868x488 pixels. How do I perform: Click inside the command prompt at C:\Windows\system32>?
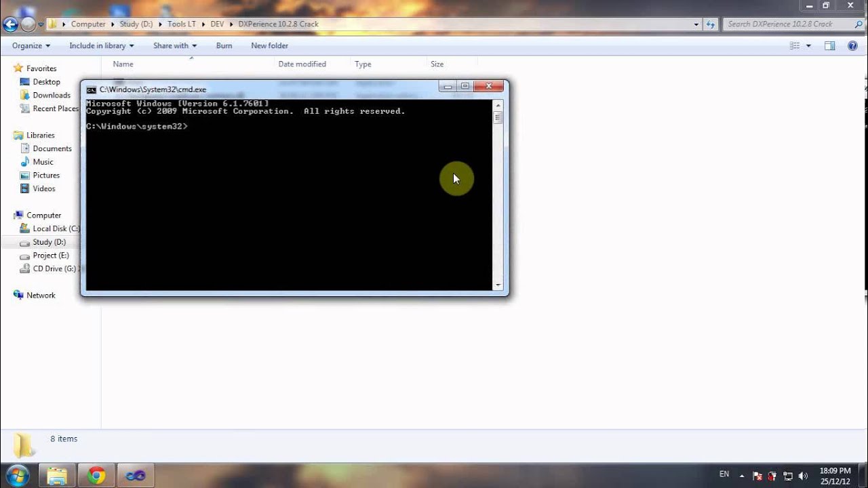(x=137, y=127)
